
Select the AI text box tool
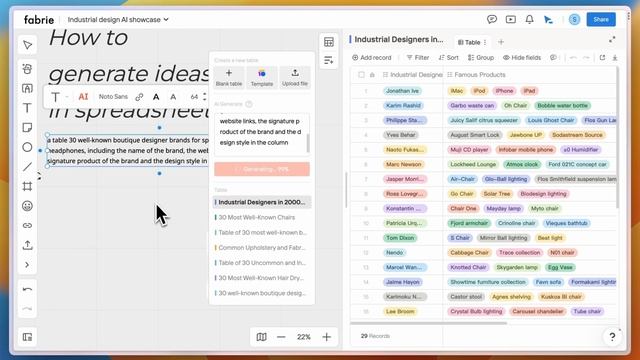click(27, 88)
